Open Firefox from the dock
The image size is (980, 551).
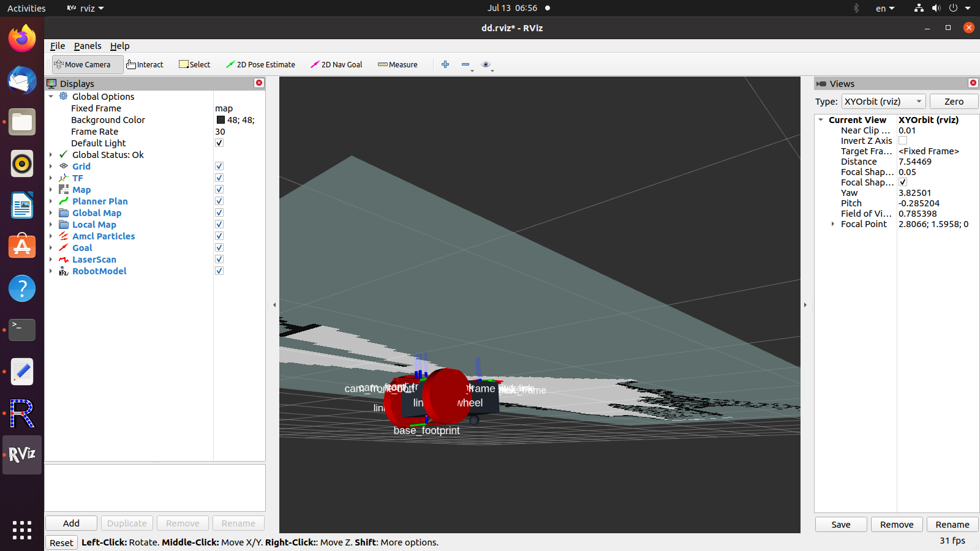pyautogui.click(x=22, y=39)
